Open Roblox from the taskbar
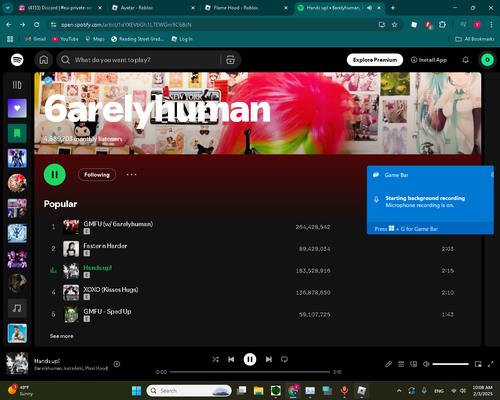 [x=362, y=391]
